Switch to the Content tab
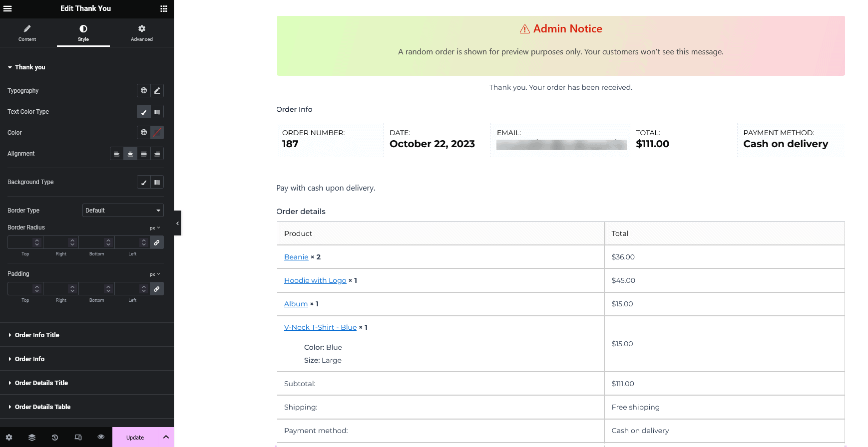This screenshot has width=868, height=447. [27, 33]
